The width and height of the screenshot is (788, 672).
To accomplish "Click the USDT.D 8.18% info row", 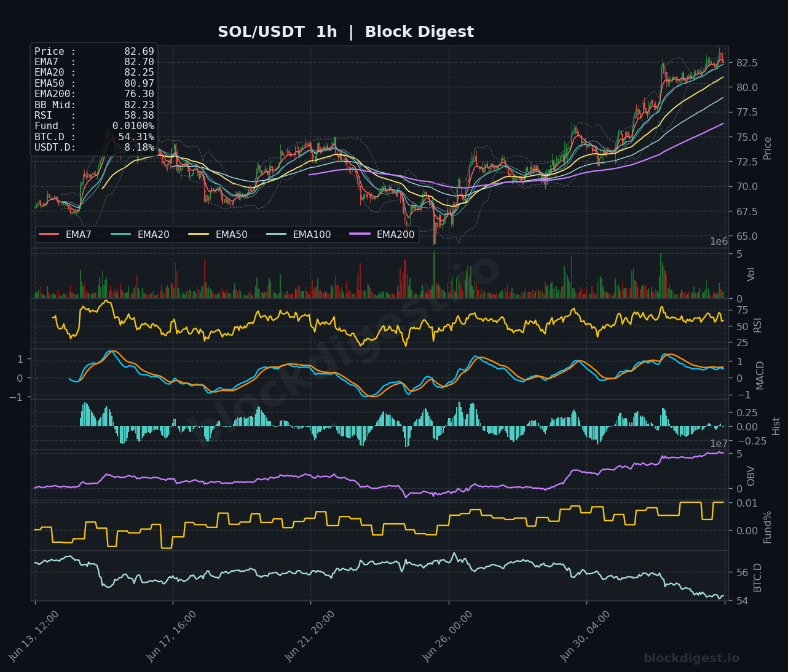I will [94, 148].
